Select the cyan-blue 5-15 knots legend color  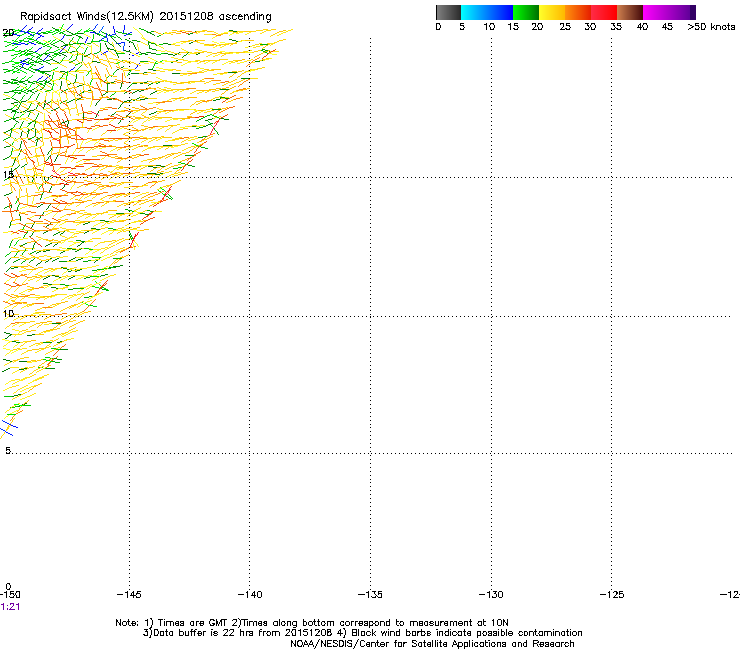point(487,12)
